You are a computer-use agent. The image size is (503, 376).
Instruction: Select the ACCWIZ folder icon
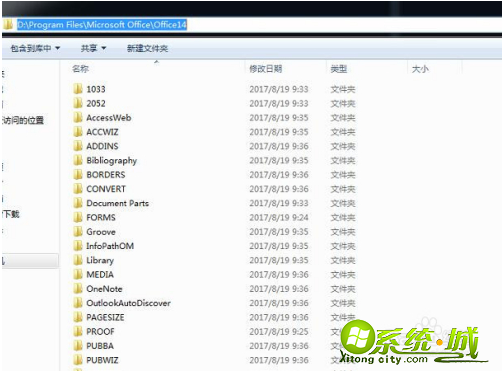point(78,132)
